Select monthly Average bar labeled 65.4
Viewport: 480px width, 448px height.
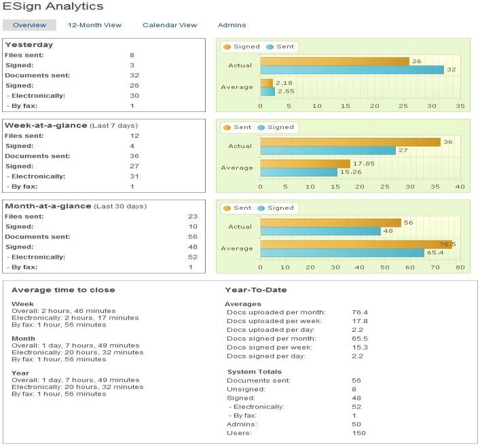click(342, 253)
